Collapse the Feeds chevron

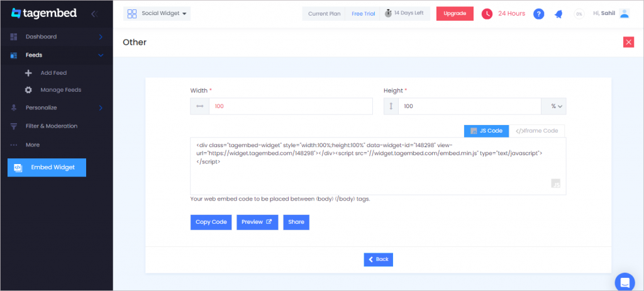101,55
